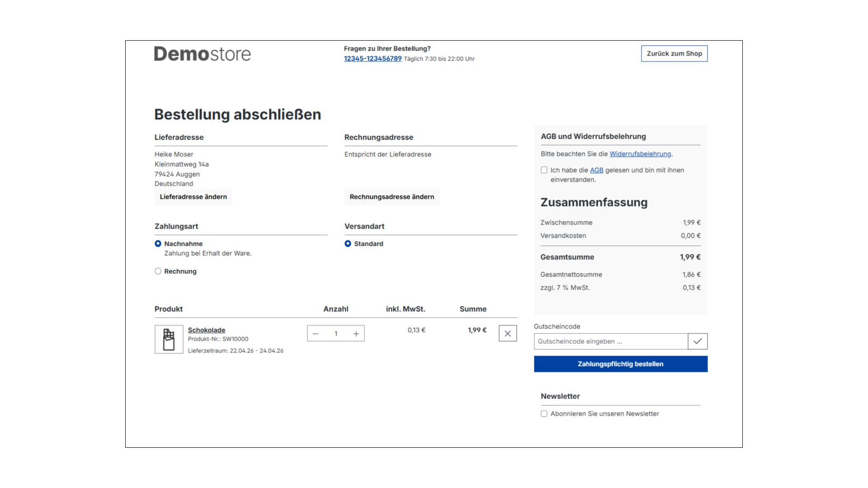Open the AGB link
Screen dimensions: 868x488
click(597, 170)
